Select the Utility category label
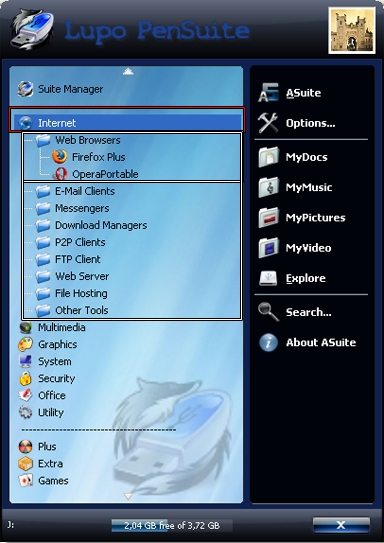Screen dimensions: 384x543 tap(51, 413)
